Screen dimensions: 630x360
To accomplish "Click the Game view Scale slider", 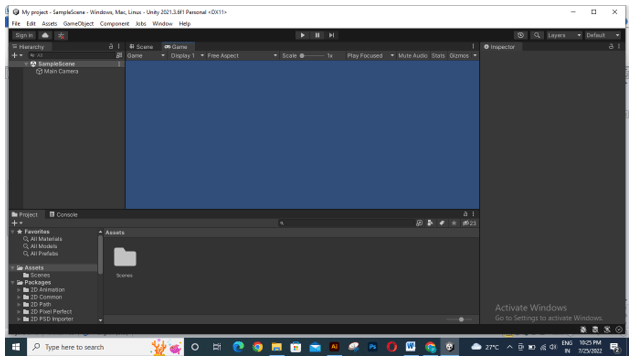I will (x=312, y=55).
